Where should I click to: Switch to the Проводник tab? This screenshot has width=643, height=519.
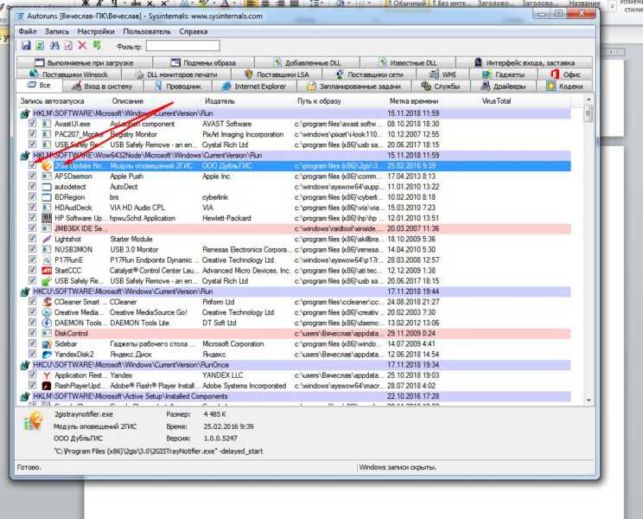(178, 86)
